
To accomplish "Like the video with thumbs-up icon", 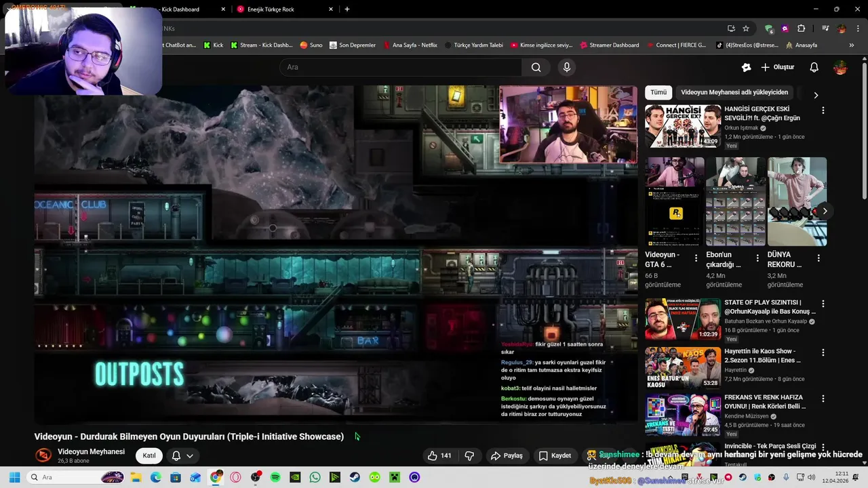I will pos(439,455).
